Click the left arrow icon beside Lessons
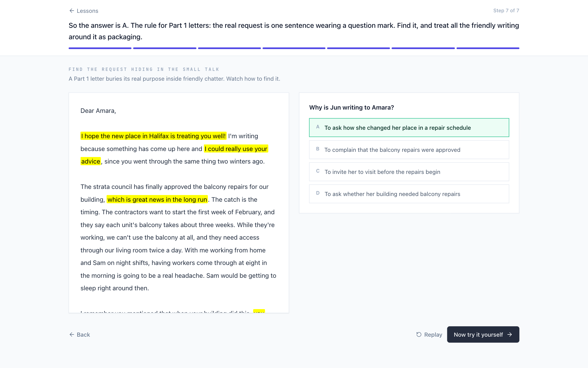The image size is (588, 368). point(72,11)
